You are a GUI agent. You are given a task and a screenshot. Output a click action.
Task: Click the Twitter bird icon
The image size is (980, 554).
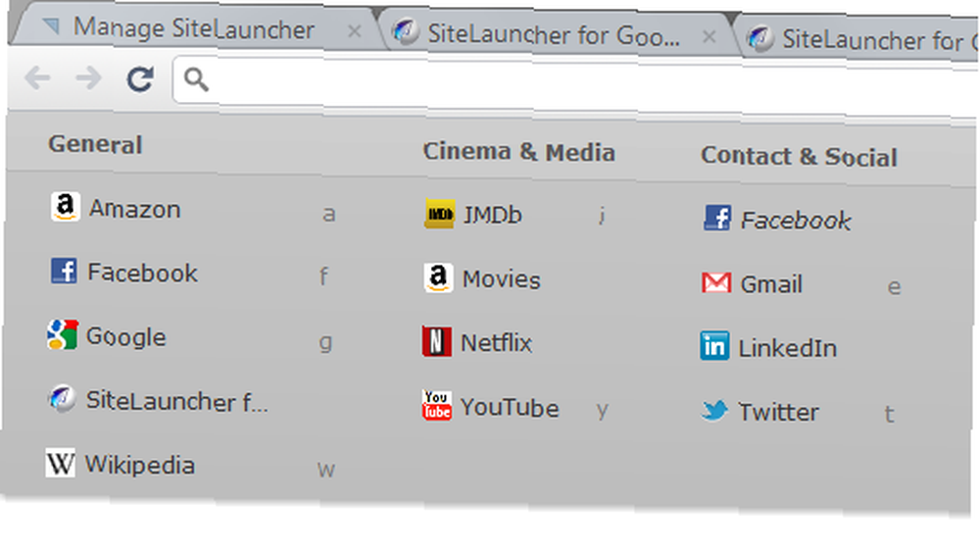tap(714, 410)
